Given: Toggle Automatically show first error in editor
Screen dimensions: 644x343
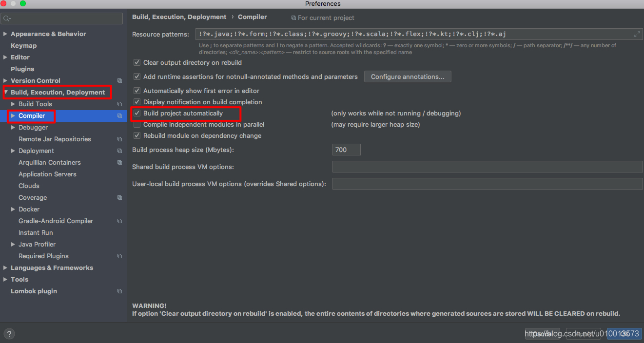Looking at the screenshot, I should (x=137, y=91).
